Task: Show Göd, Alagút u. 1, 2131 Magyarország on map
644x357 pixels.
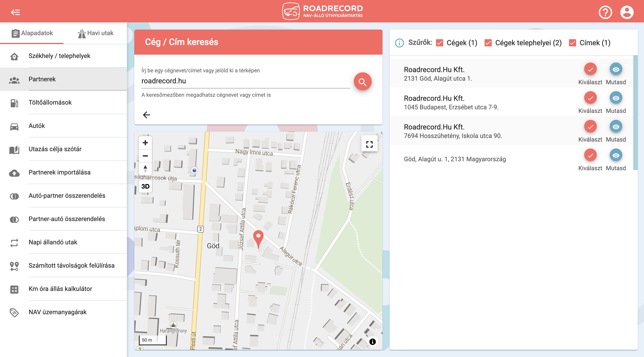Action: tap(616, 155)
